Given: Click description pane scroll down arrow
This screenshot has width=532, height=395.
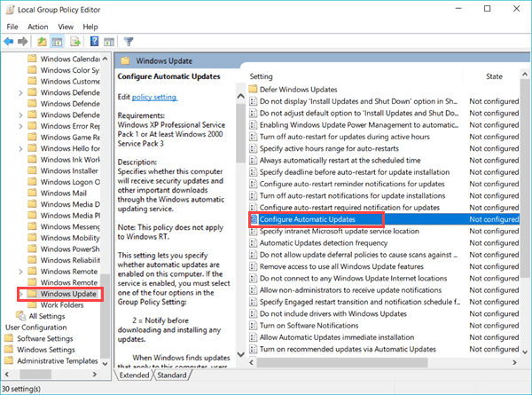Looking at the screenshot, I should tap(241, 354).
